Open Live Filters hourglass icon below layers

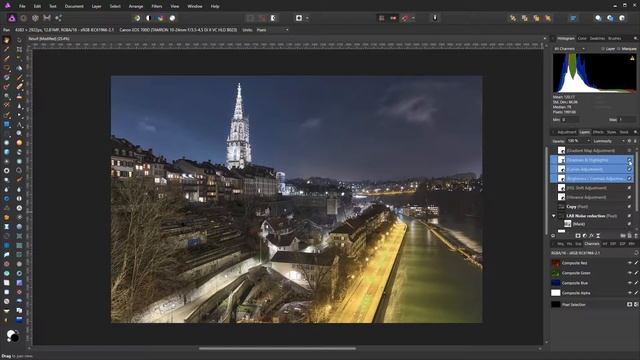pos(598,236)
